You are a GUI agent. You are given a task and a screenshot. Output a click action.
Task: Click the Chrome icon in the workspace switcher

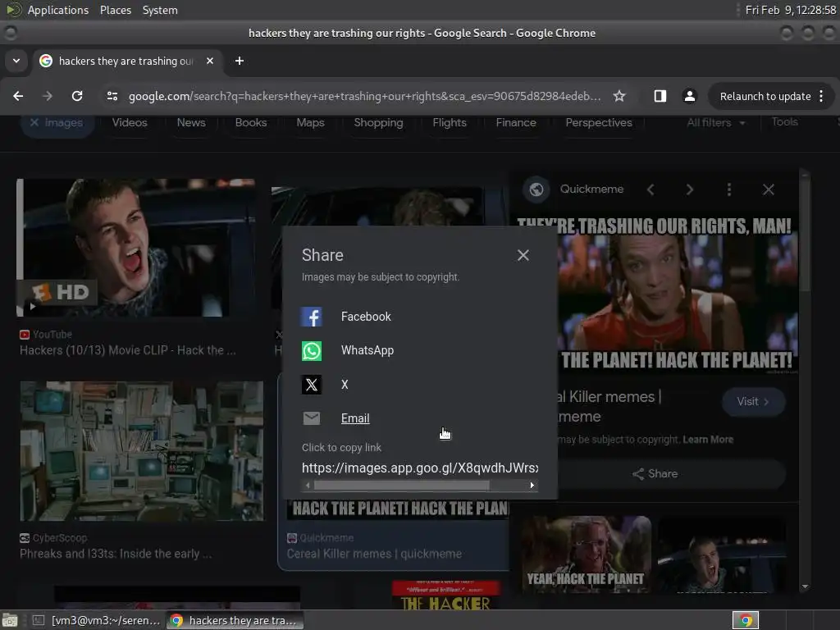coord(746,620)
